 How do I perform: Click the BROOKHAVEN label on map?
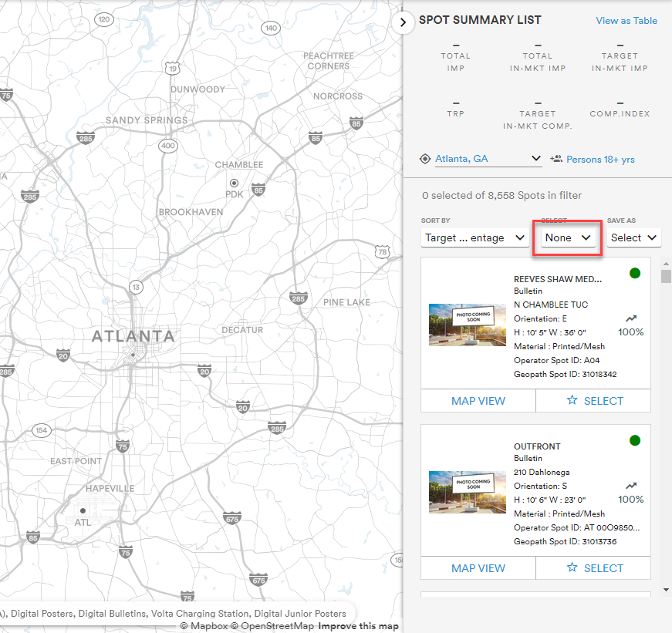(191, 212)
